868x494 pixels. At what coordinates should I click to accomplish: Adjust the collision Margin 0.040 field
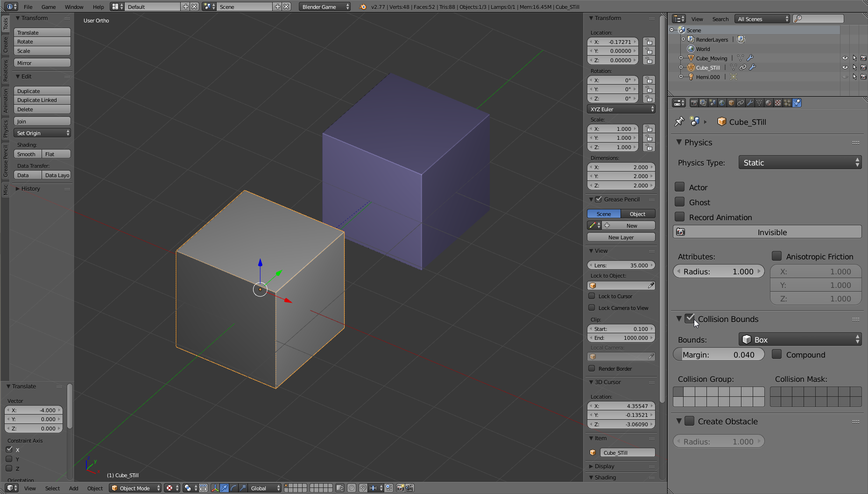[719, 354]
